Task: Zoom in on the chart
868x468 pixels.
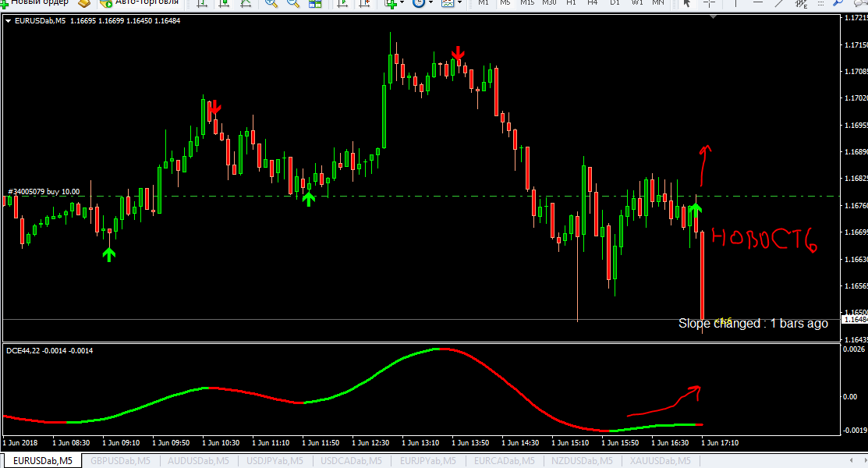Action: coord(271,3)
